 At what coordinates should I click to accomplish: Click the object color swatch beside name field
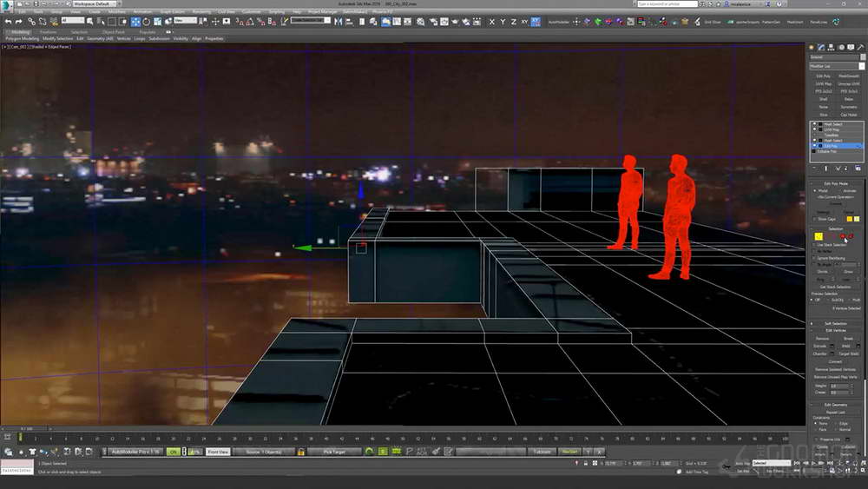pyautogui.click(x=862, y=57)
